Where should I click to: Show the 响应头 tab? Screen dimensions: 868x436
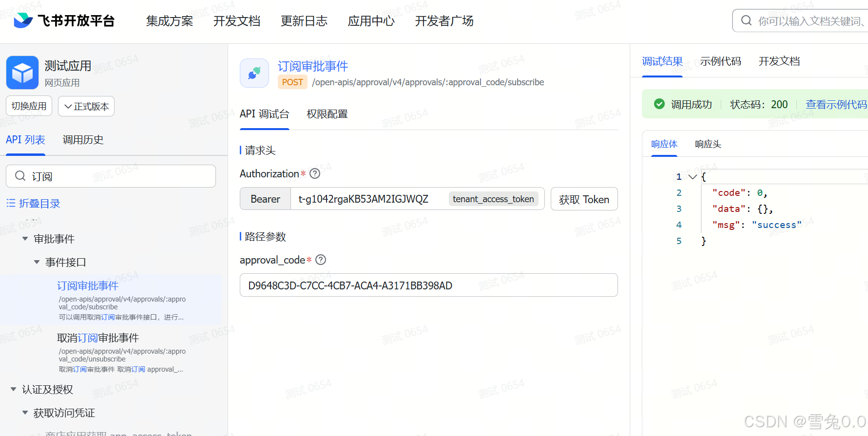tap(708, 144)
